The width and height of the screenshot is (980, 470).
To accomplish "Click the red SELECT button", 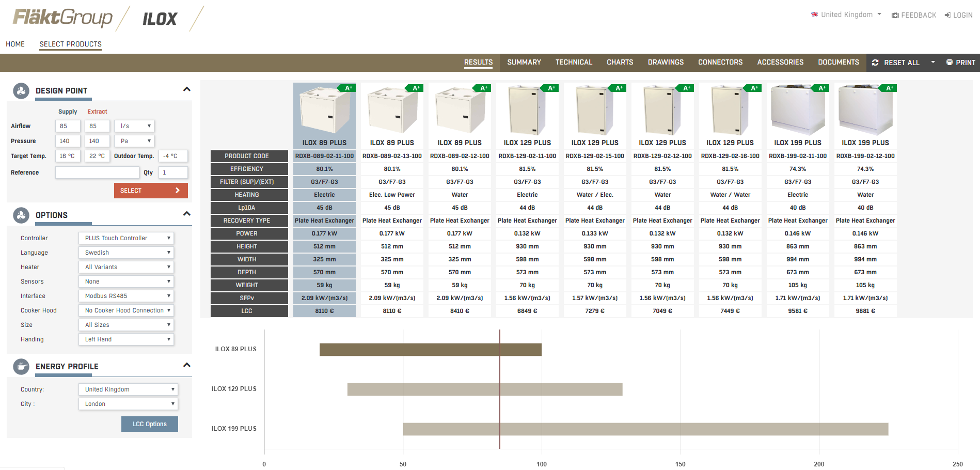I will pyautogui.click(x=151, y=191).
